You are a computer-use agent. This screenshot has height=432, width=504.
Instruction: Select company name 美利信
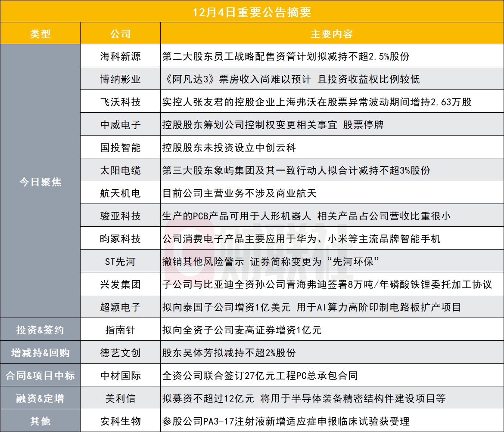coord(120,398)
